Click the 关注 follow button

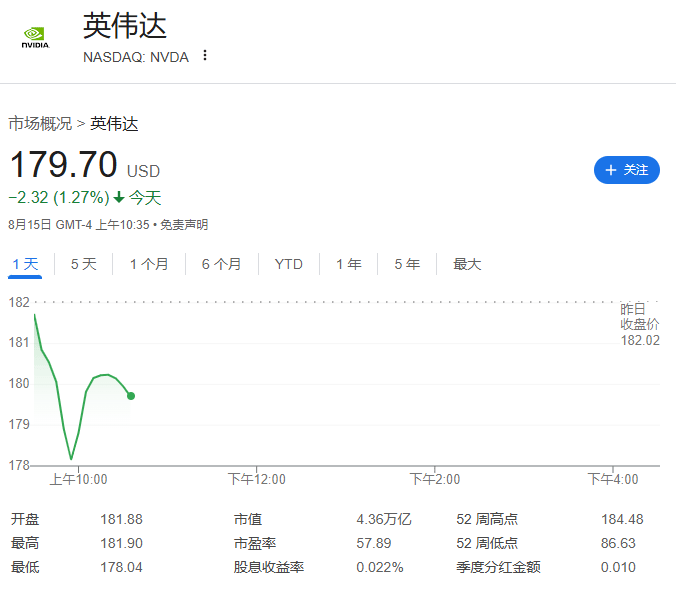click(x=626, y=170)
